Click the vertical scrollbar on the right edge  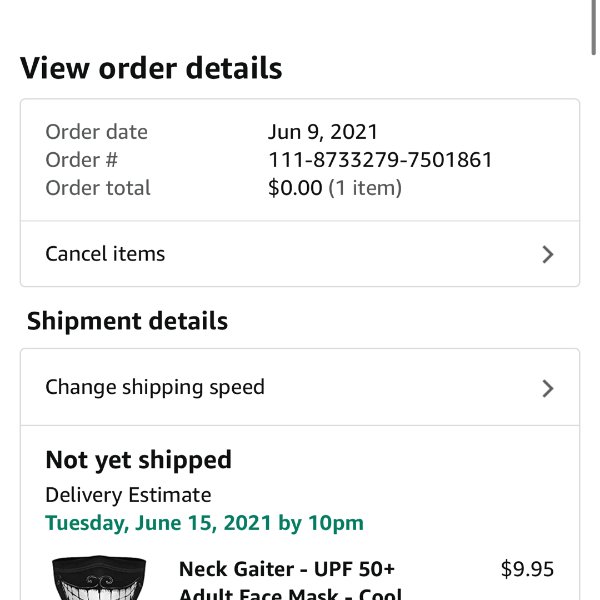point(593,28)
